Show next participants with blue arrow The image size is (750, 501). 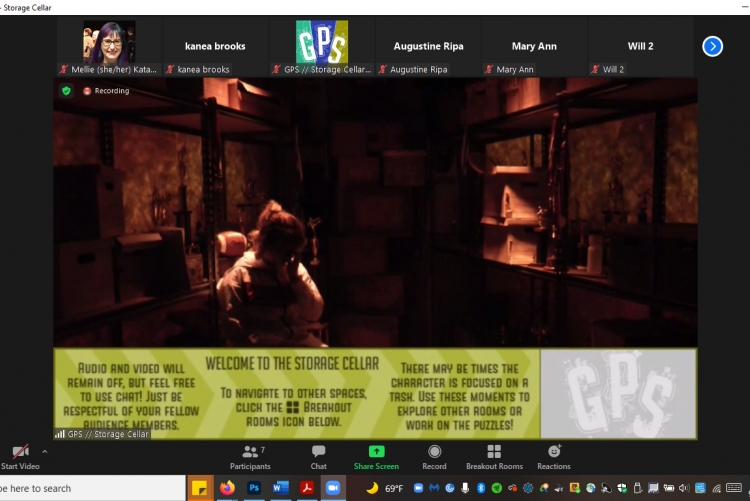point(712,46)
